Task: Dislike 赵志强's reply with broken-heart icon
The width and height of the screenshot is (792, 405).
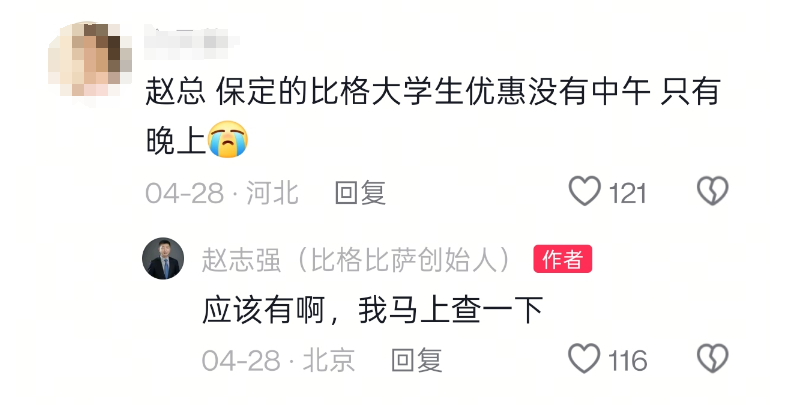Action: pos(713,359)
